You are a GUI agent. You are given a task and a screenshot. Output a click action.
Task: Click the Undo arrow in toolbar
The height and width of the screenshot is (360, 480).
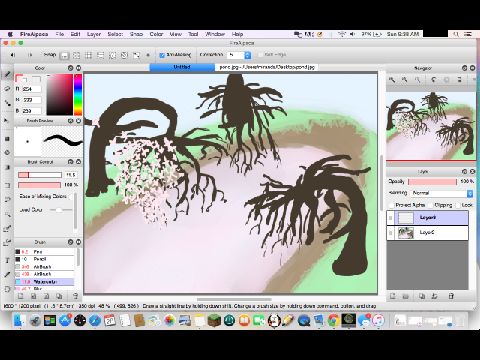coord(13,55)
